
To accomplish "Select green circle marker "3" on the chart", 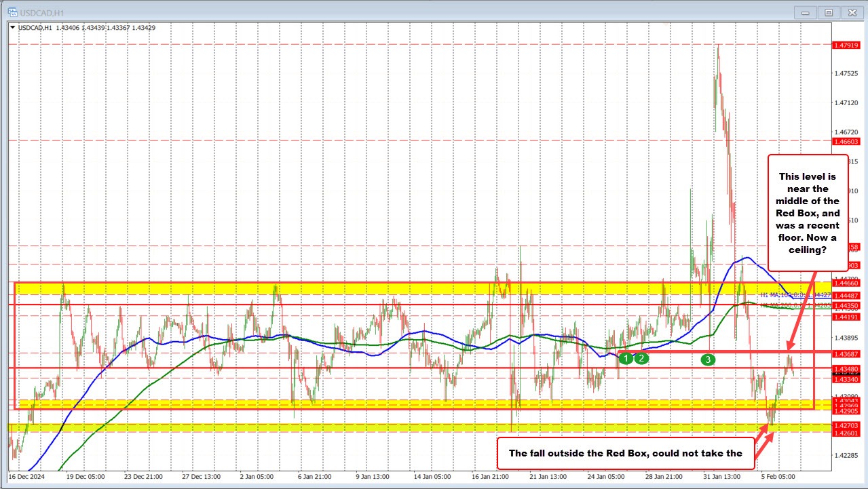I will point(708,360).
